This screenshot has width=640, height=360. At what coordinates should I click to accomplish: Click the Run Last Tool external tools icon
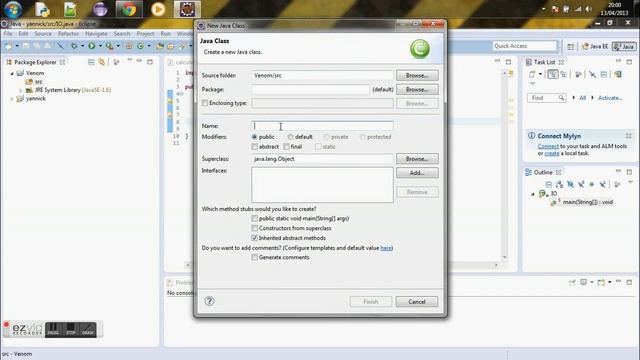[109, 46]
